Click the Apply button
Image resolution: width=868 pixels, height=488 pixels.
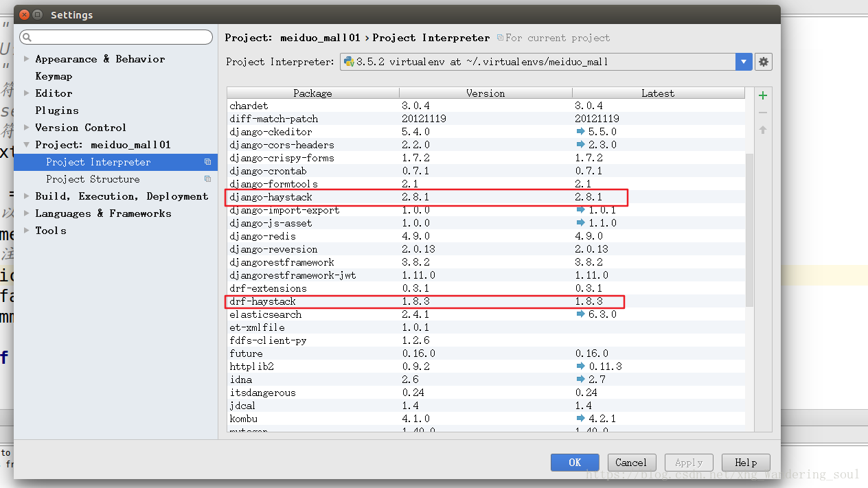689,463
